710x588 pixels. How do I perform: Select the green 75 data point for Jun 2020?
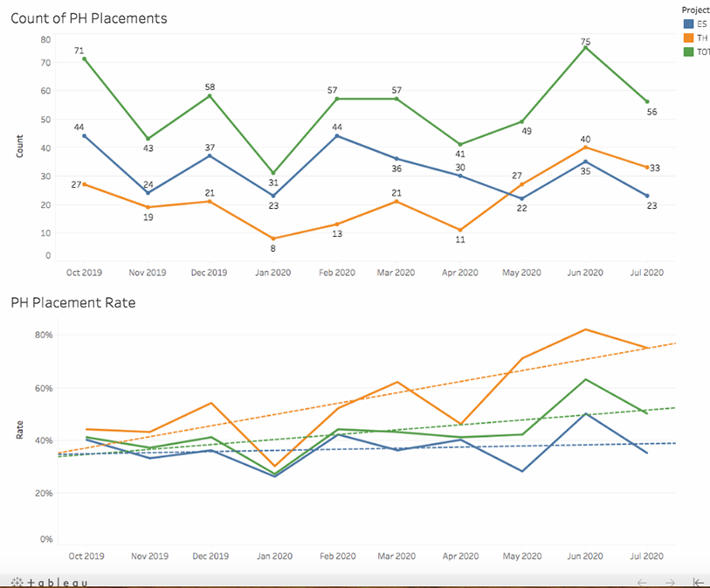pyautogui.click(x=585, y=47)
